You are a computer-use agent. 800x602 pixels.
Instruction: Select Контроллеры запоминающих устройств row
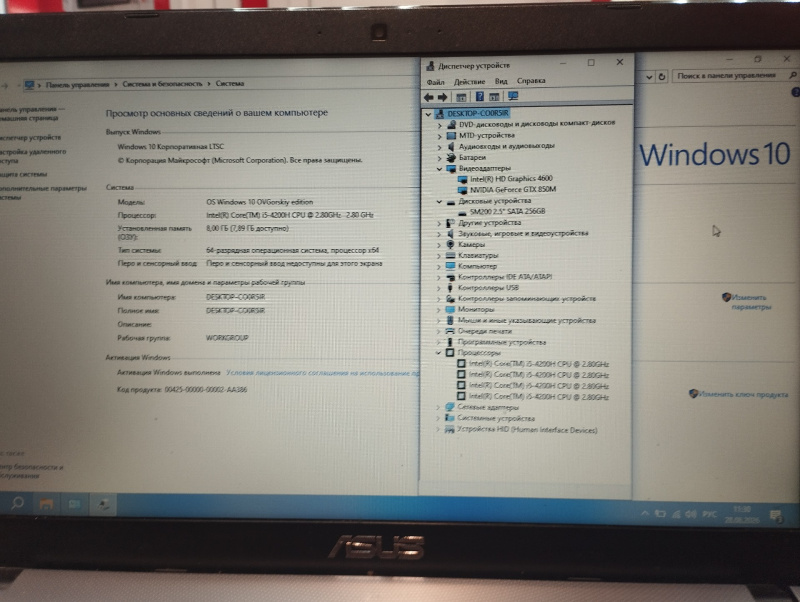click(x=527, y=298)
